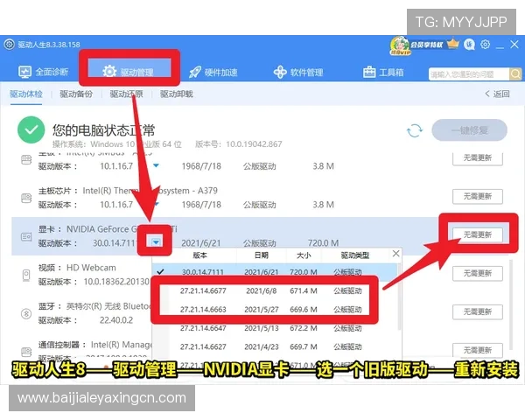Screen dimensions: 525x420
Task: Click the main driver list scrollbar
Action: click(x=510, y=304)
